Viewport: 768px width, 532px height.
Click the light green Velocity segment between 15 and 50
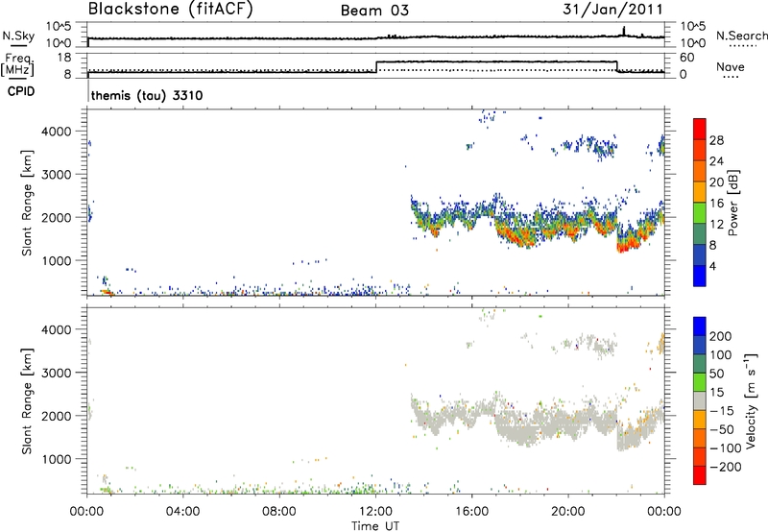700,382
